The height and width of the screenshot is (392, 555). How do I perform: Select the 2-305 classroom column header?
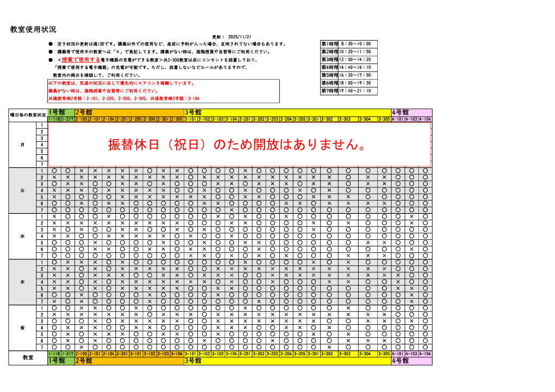pyautogui.click(x=177, y=119)
